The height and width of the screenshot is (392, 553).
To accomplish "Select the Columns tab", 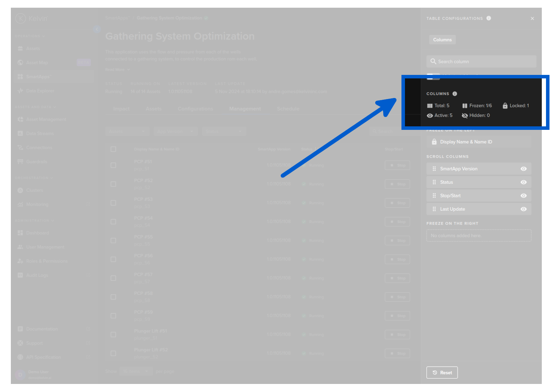I will click(442, 40).
